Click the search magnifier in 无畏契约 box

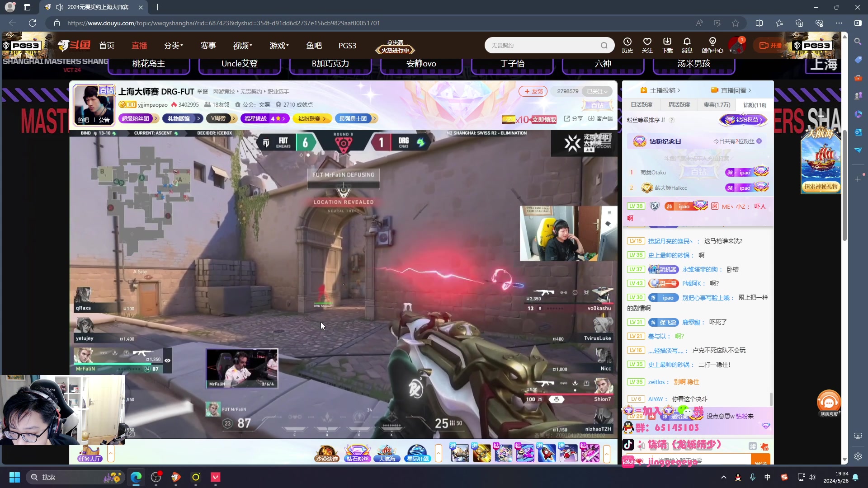(x=604, y=45)
